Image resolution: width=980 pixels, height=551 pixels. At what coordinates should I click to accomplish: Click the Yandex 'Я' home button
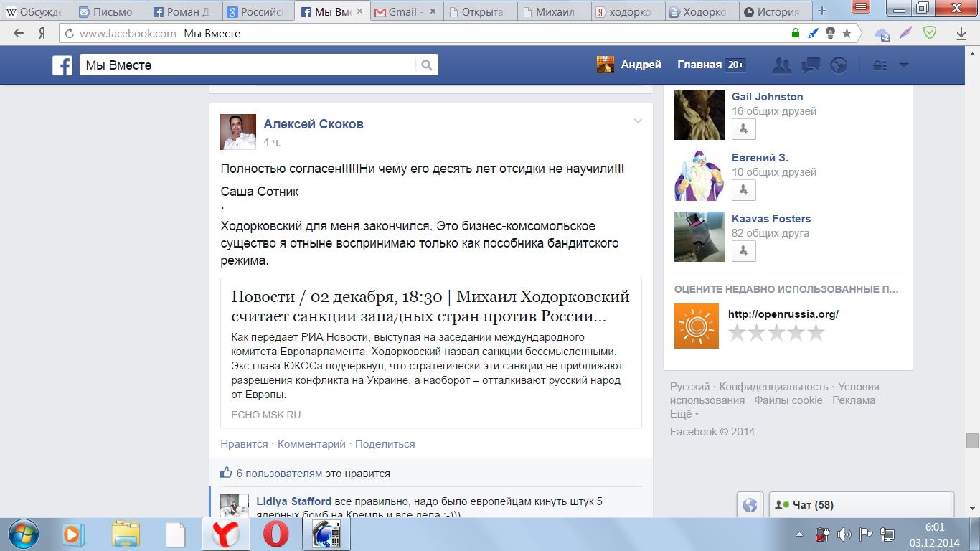coord(42,33)
